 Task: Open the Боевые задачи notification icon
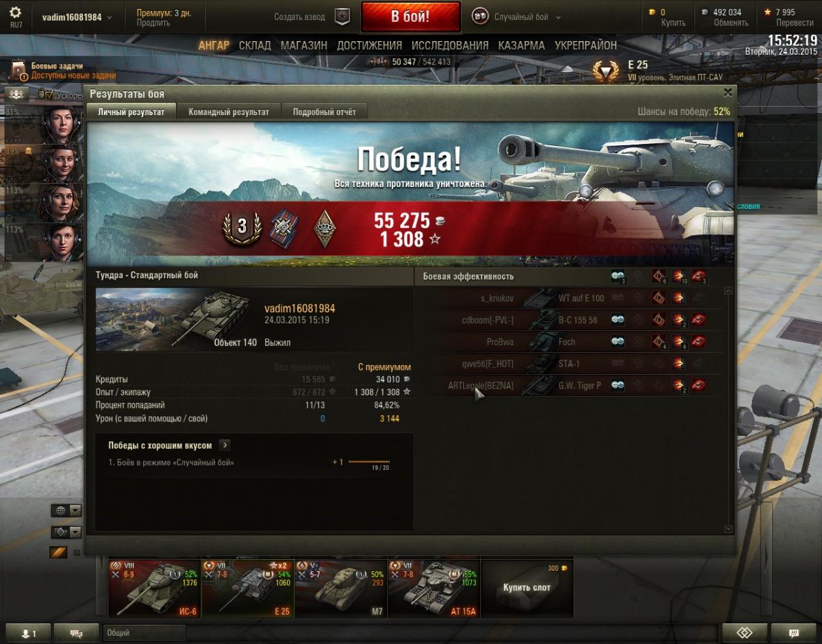coord(19,71)
